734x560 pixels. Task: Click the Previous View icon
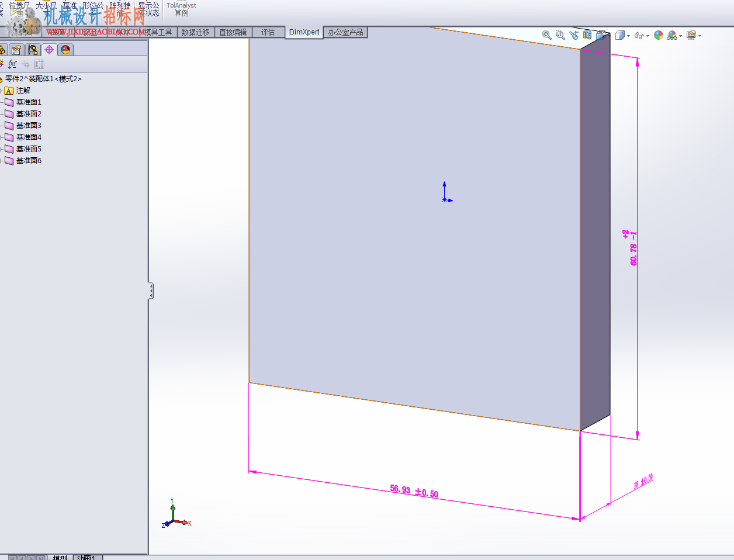(574, 35)
